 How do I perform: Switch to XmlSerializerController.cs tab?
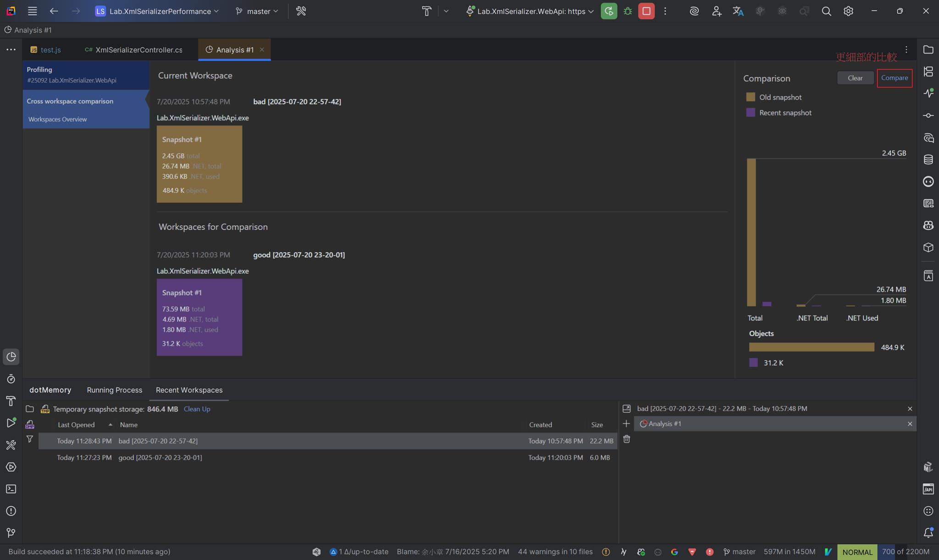[x=134, y=49]
